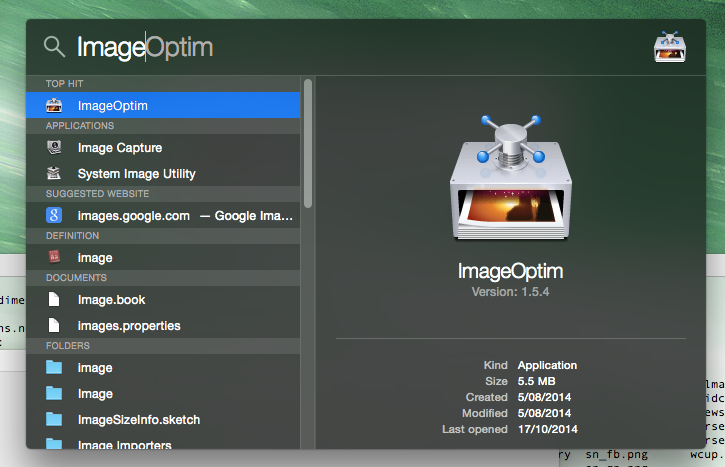
Task: Click the folder icon for lowercase image
Action: click(54, 368)
